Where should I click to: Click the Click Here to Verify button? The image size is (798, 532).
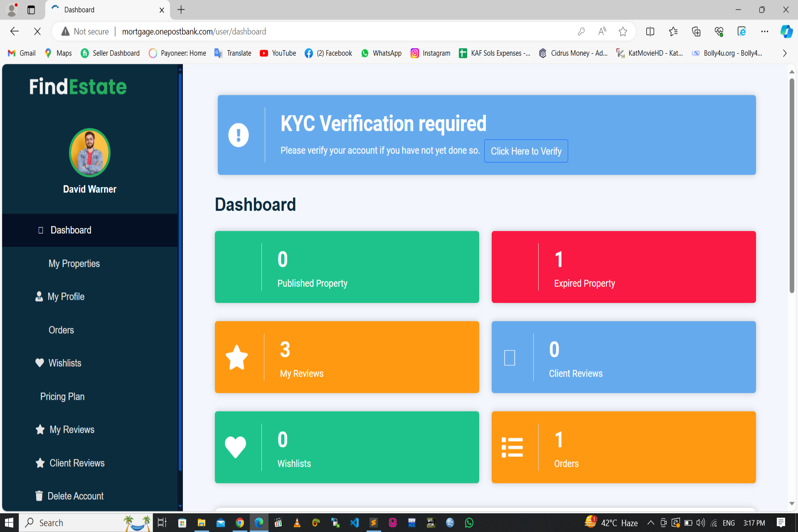pyautogui.click(x=526, y=151)
